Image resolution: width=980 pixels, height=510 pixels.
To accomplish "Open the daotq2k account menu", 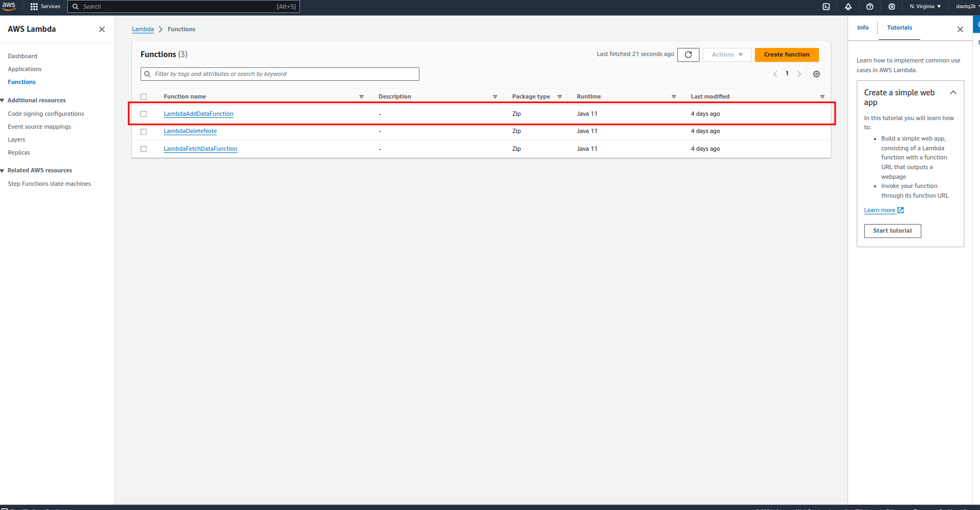I will [x=967, y=6].
